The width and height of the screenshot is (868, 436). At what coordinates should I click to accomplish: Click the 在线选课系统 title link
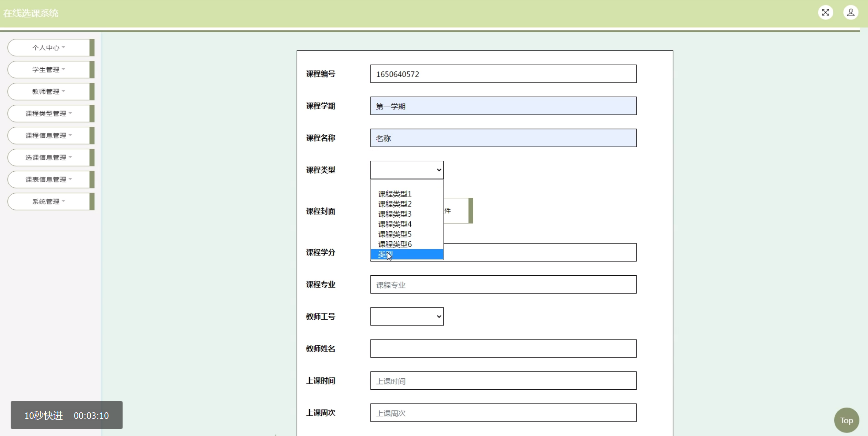pos(31,13)
